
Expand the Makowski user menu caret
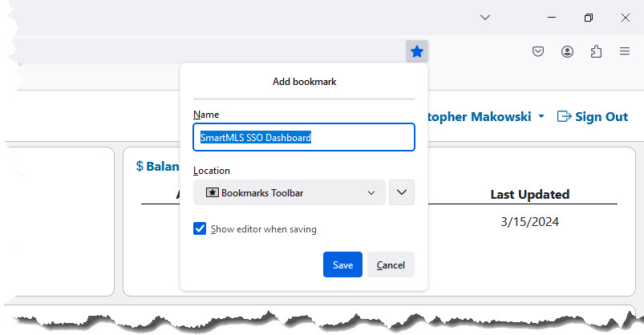[x=541, y=116]
